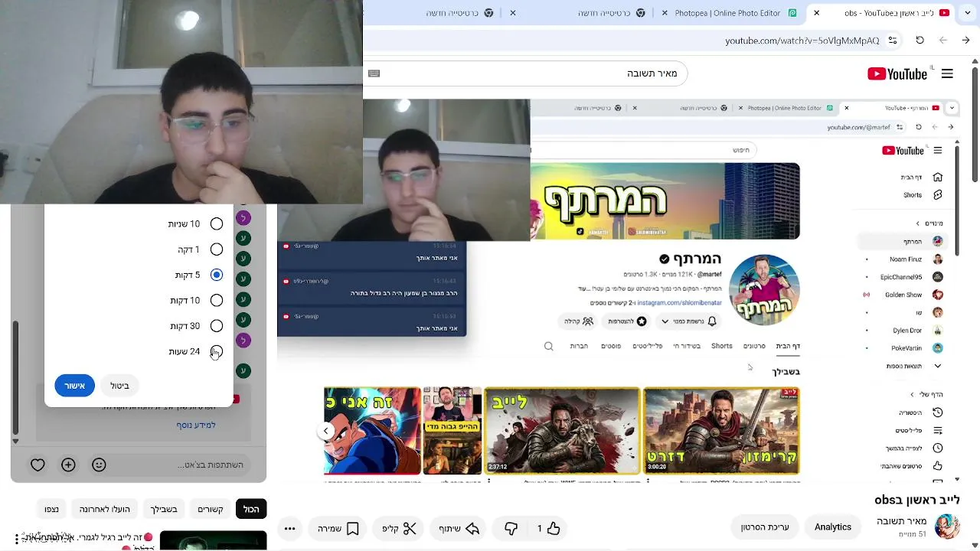Confirm with the אישור button

click(74, 386)
